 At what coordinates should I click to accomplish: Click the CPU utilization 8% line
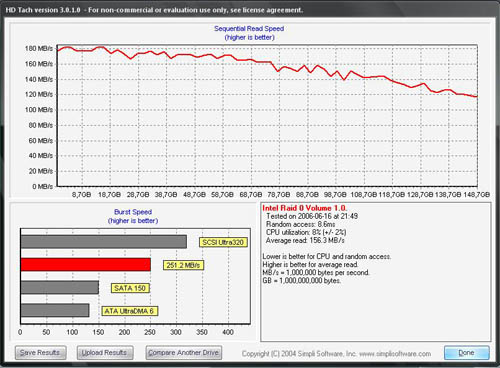[306, 232]
